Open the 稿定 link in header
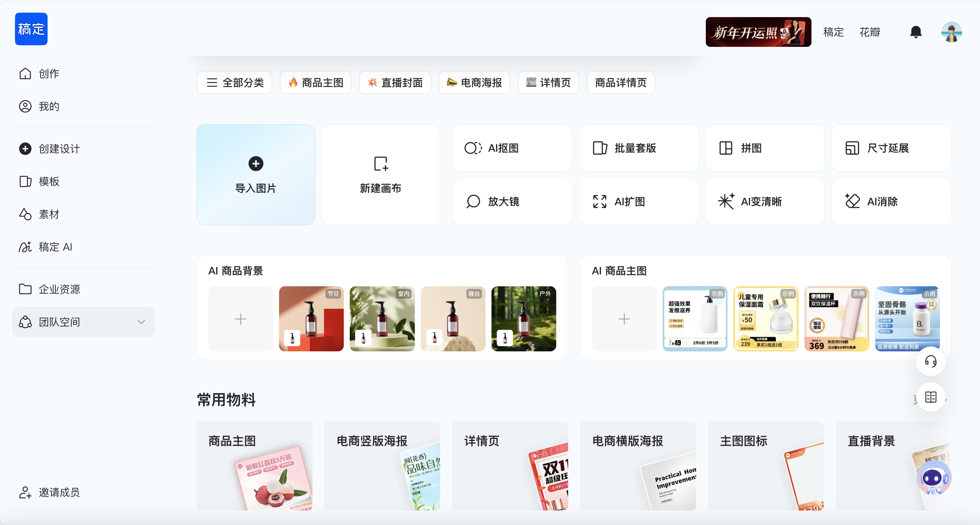Image resolution: width=980 pixels, height=525 pixels. pyautogui.click(x=833, y=32)
